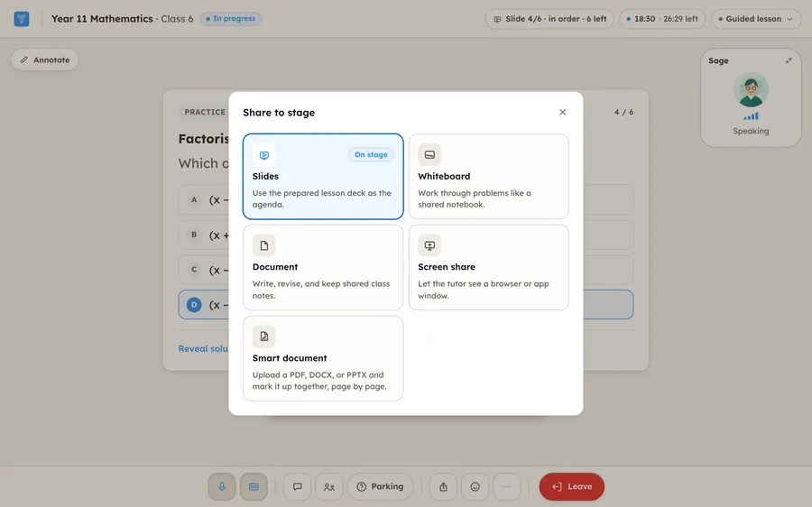Click the PRACTICE label on slide
The image size is (812, 507).
205,112
